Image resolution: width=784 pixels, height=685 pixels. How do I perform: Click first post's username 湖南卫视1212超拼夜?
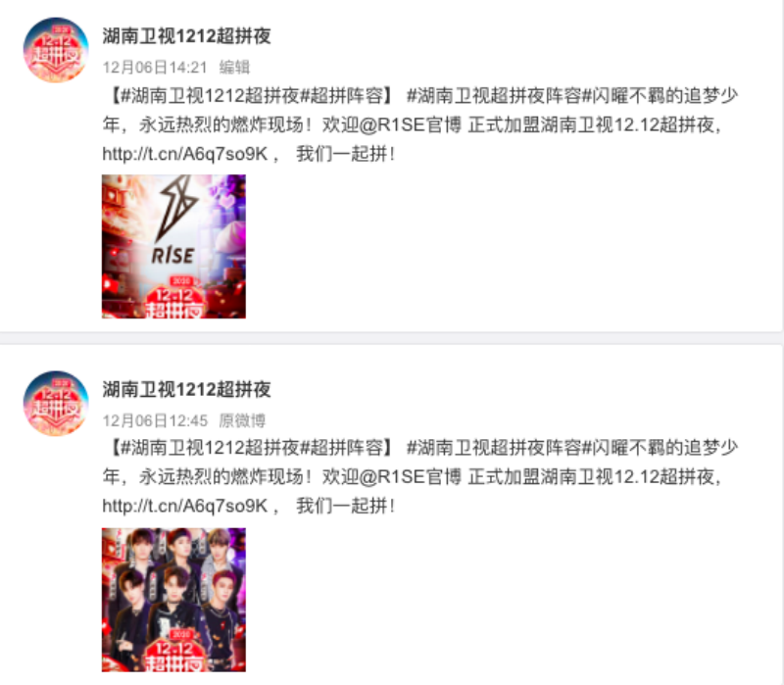pos(186,36)
